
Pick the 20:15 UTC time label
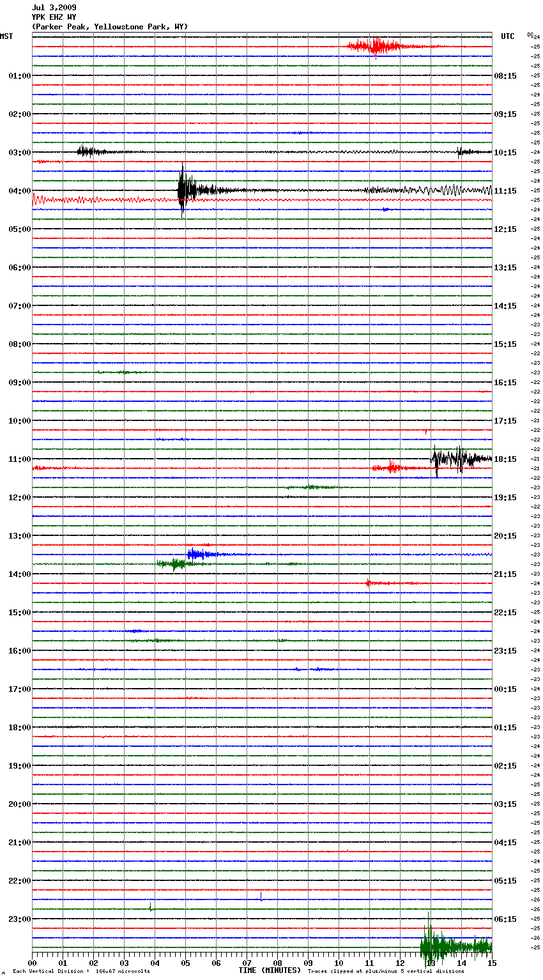505,535
